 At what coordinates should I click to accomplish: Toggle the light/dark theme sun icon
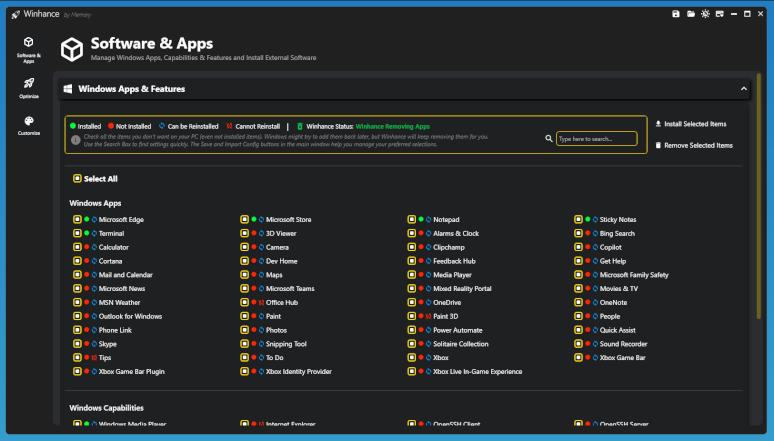click(705, 14)
